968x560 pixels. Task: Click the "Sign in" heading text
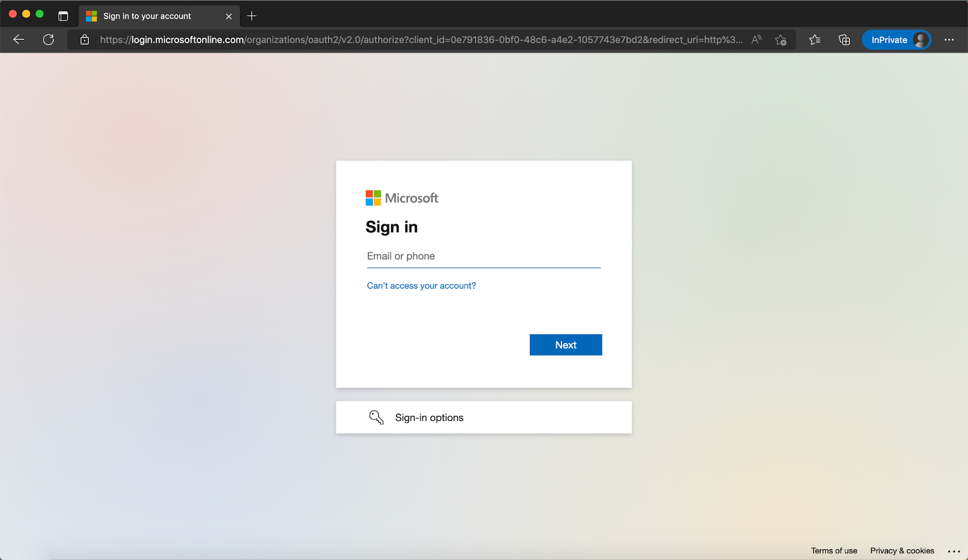391,227
